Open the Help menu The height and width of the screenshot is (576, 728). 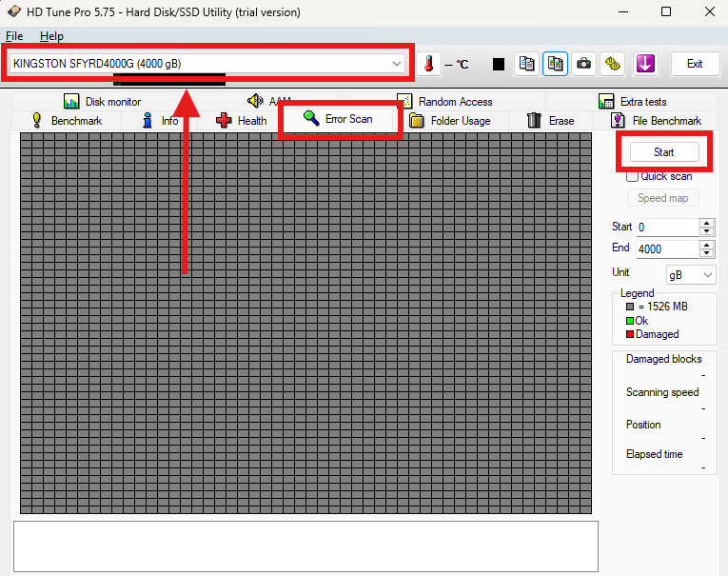(51, 35)
